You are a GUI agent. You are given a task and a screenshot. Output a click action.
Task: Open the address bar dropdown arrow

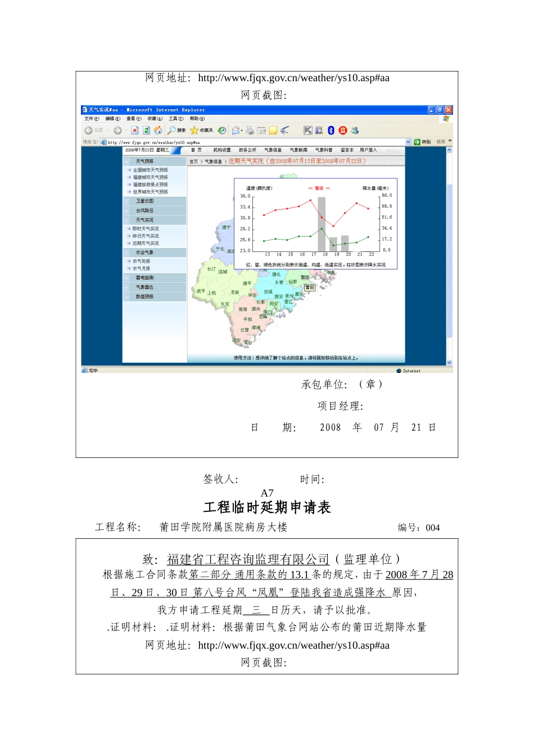[409, 142]
